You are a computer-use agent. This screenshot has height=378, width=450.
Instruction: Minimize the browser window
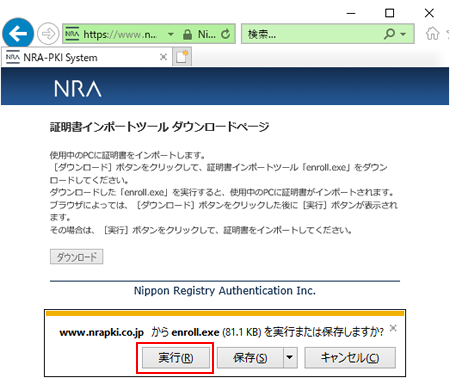351,13
